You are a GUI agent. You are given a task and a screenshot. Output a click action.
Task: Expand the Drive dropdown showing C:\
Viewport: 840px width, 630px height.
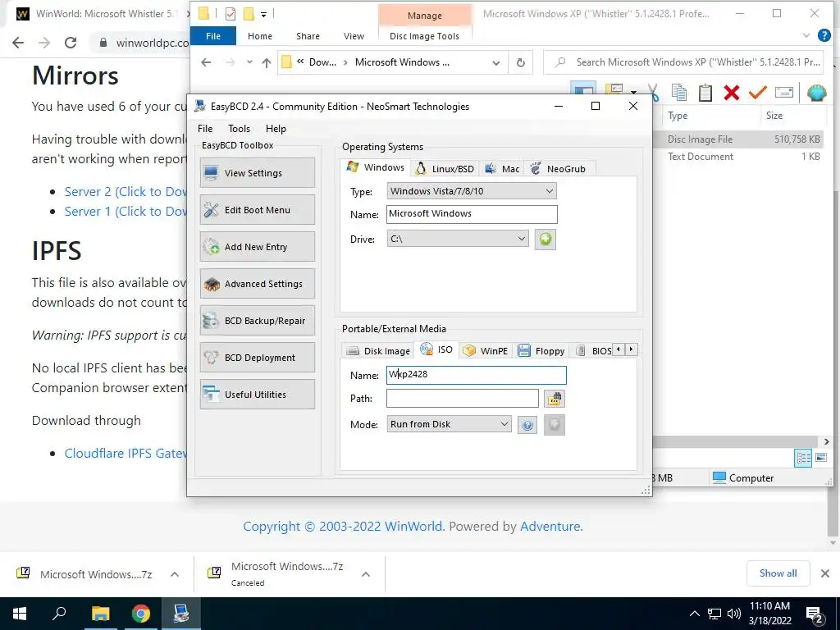pyautogui.click(x=458, y=239)
